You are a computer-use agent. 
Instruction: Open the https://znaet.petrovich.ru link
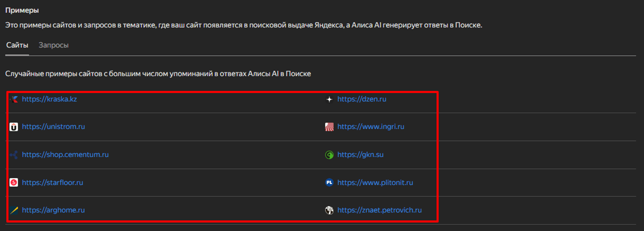pos(380,210)
